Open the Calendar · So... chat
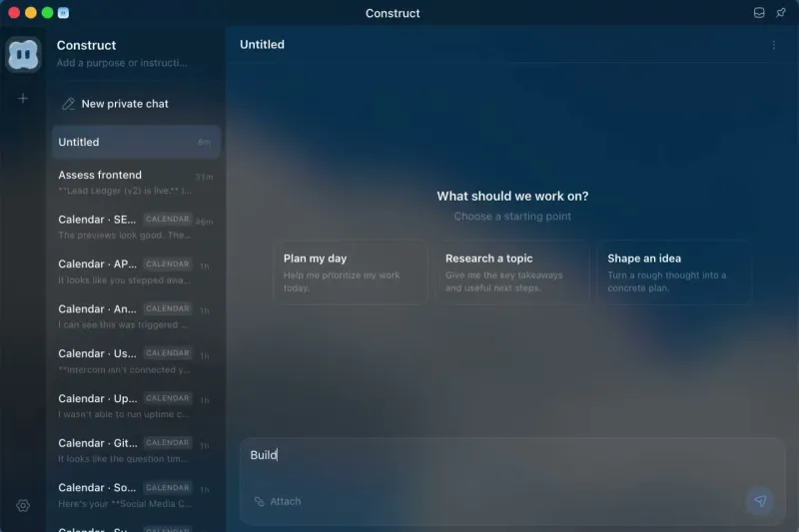Viewport: 799px width, 532px height. 136,495
